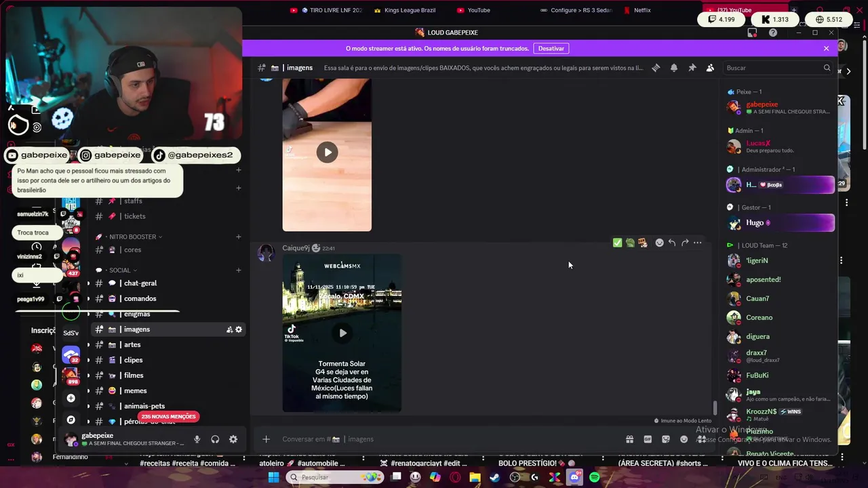The width and height of the screenshot is (868, 488).
Task: Open member diguera in the member list
Action: (778, 337)
